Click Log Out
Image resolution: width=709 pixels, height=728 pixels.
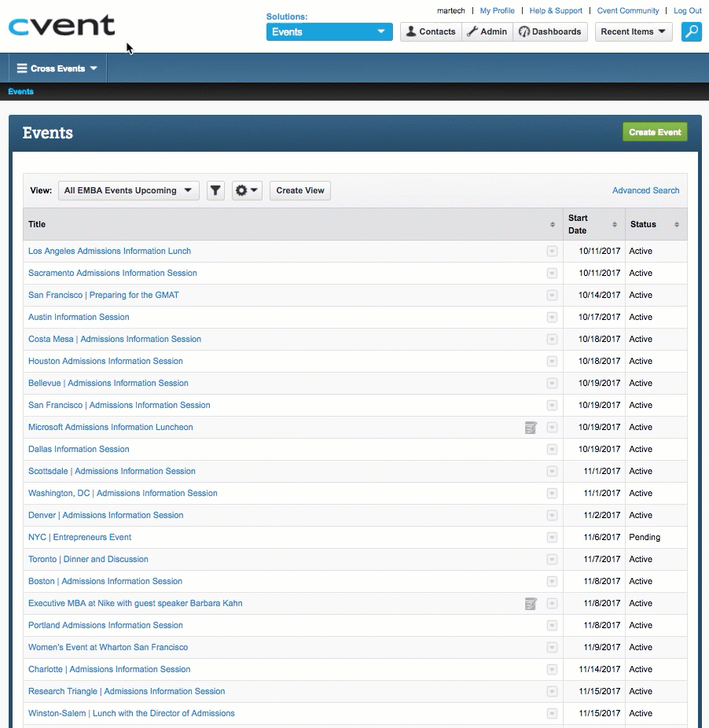click(688, 10)
